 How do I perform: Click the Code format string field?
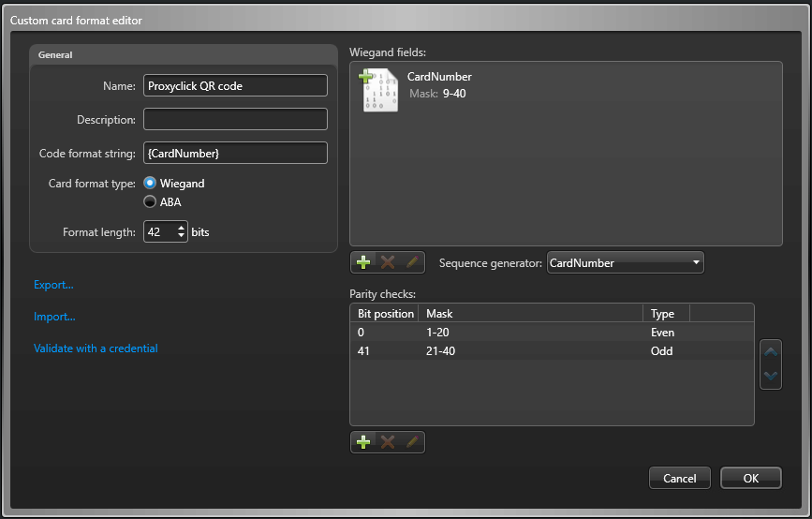235,153
